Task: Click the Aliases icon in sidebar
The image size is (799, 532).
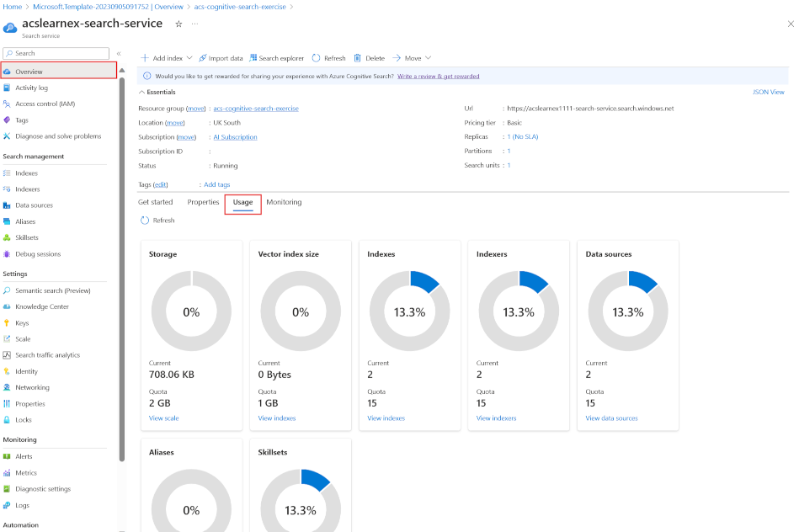Action: pyautogui.click(x=7, y=221)
